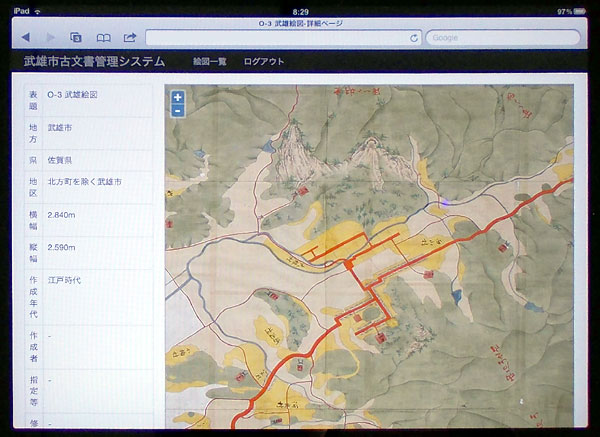Viewport: 600px width, 437px height.
Task: Click the 指定等 row label
Action: [x=33, y=391]
